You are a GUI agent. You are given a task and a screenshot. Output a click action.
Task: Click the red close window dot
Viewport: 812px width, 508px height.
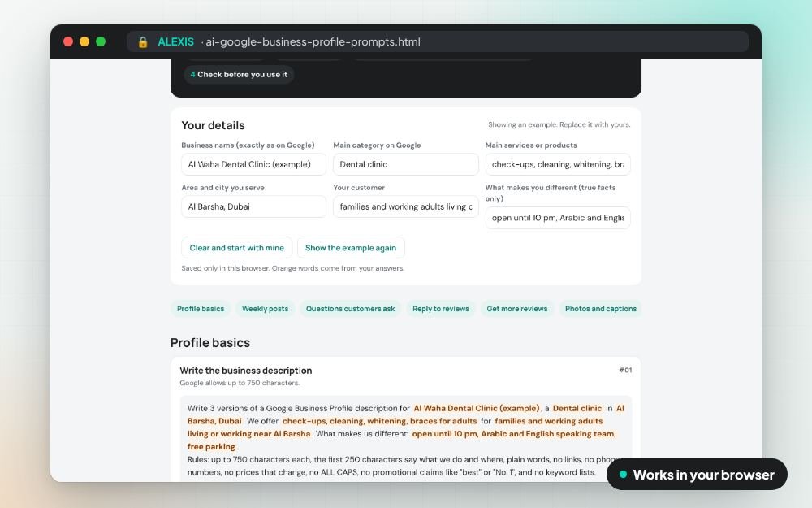[68, 41]
